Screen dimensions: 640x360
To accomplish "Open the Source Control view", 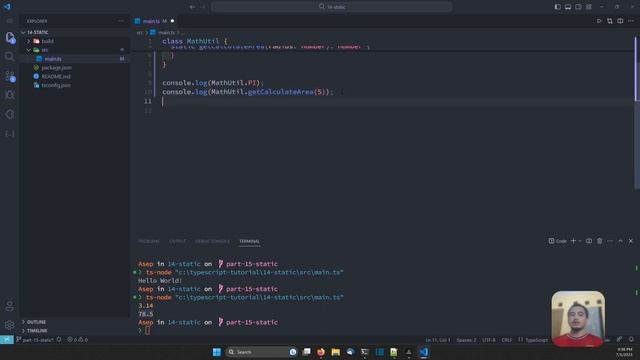I will [x=10, y=76].
